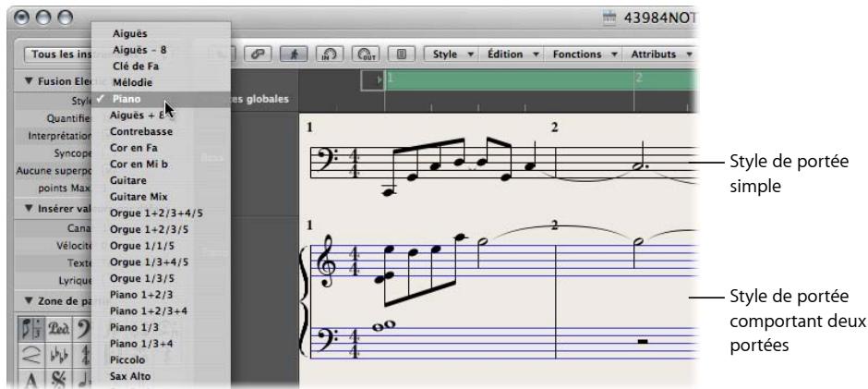Select the dotted note group in part box
The height and width of the screenshot is (389, 868).
point(83,378)
